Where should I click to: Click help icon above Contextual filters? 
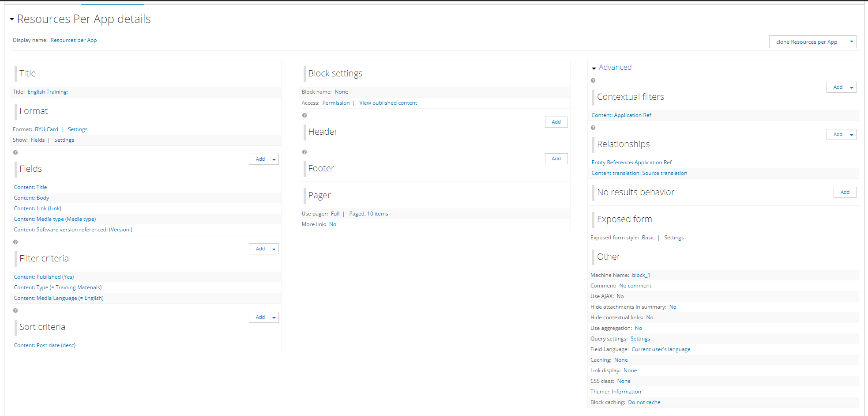593,80
